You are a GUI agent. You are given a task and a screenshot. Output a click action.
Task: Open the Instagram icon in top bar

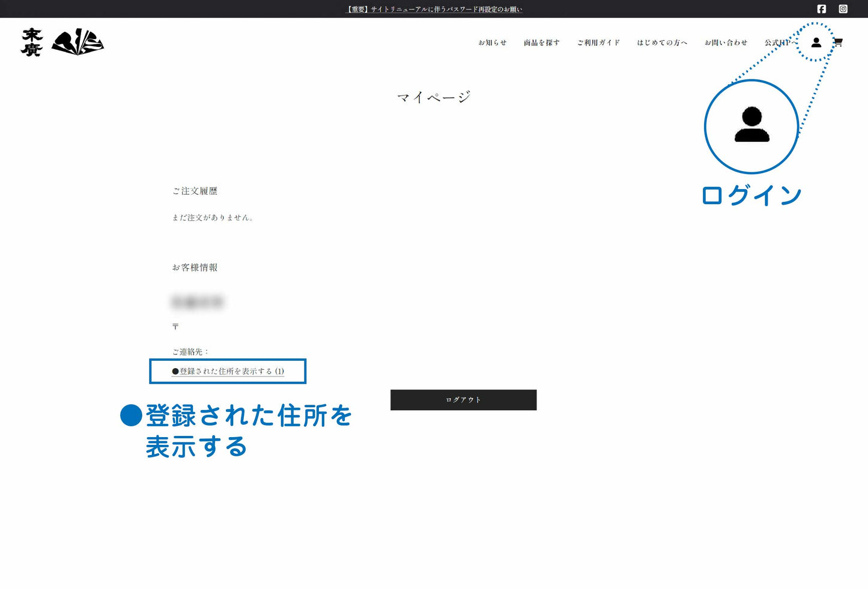click(x=843, y=9)
